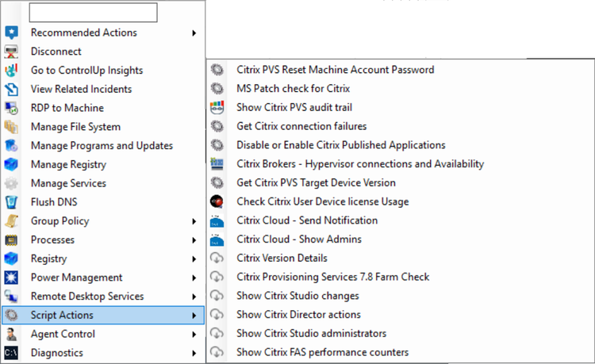Click the Show Citrix PVS audit trail icon
The height and width of the screenshot is (364, 595).
[217, 107]
